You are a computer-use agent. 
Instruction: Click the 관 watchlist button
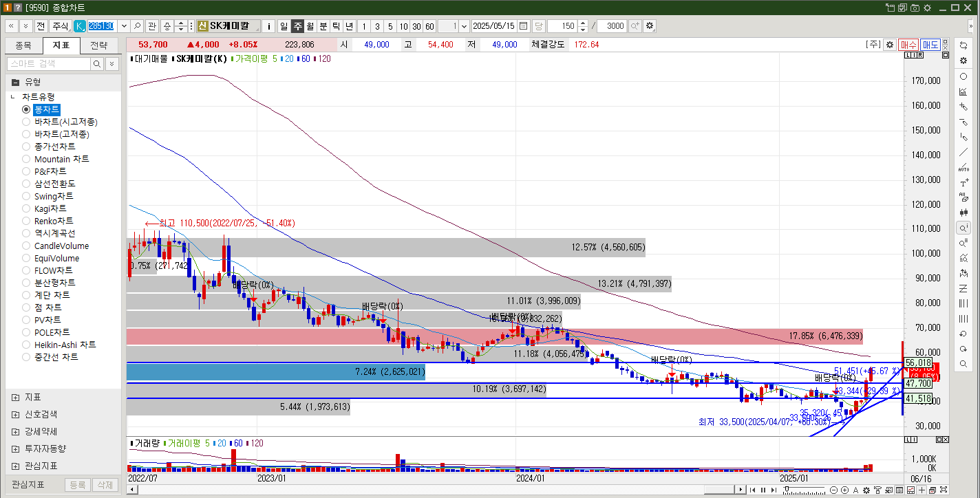152,26
